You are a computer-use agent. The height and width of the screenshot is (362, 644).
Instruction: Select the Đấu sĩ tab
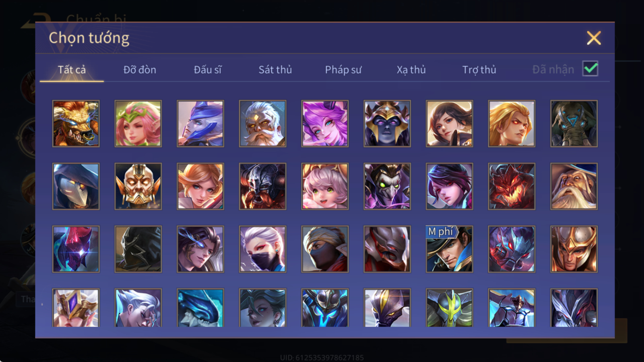[x=207, y=70]
